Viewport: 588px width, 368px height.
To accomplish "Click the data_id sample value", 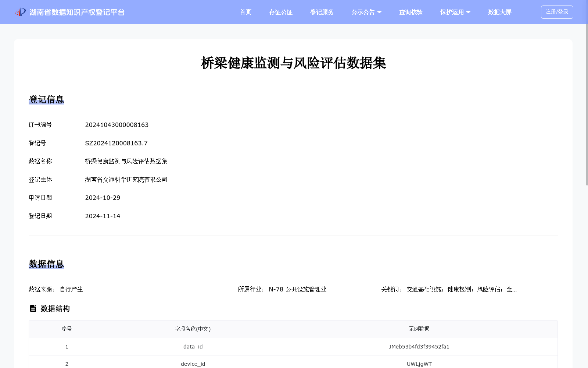I will (x=419, y=346).
